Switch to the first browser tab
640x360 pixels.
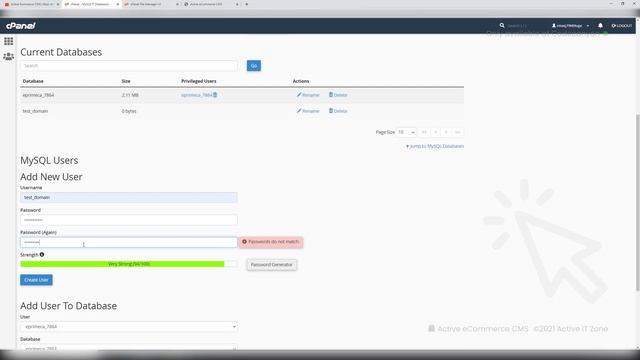click(32, 4)
